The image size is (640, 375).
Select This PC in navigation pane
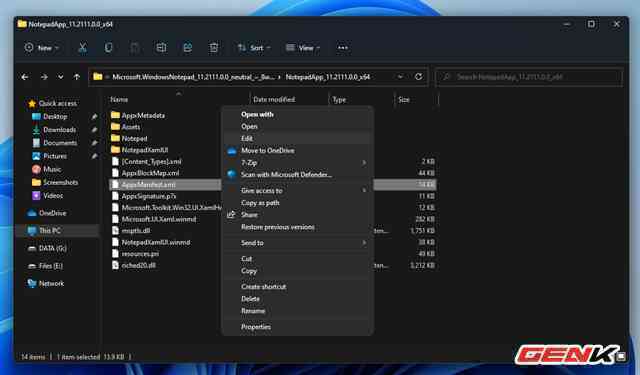click(50, 231)
